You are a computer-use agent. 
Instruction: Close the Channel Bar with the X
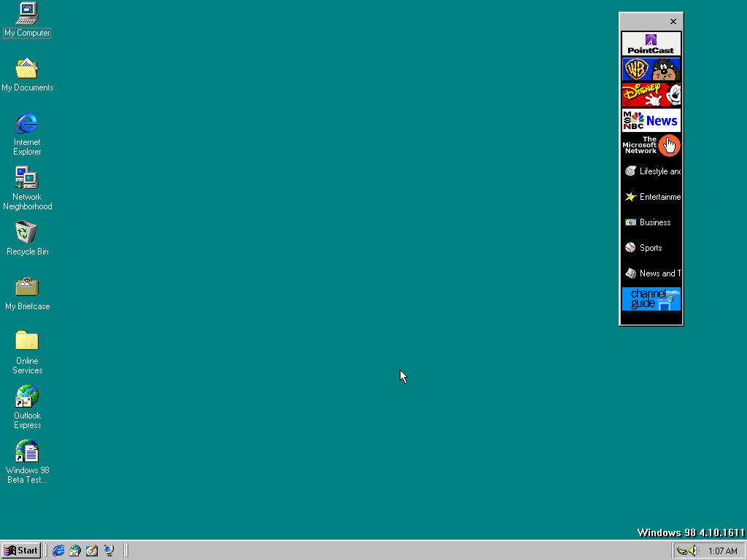click(x=673, y=21)
